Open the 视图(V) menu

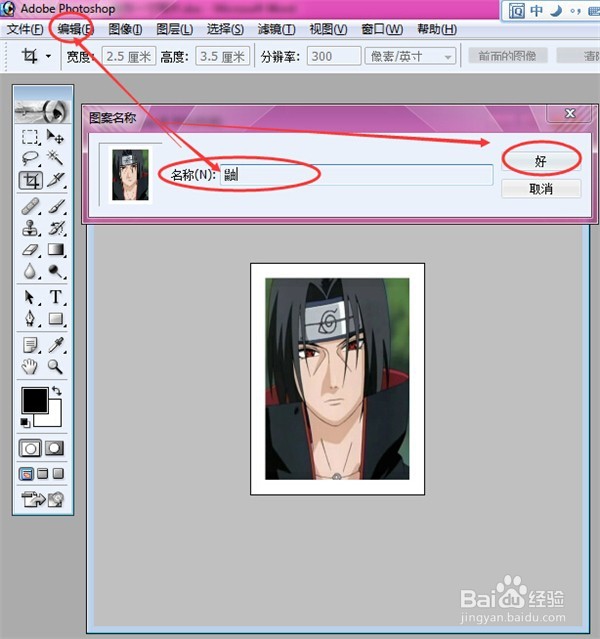pos(328,29)
